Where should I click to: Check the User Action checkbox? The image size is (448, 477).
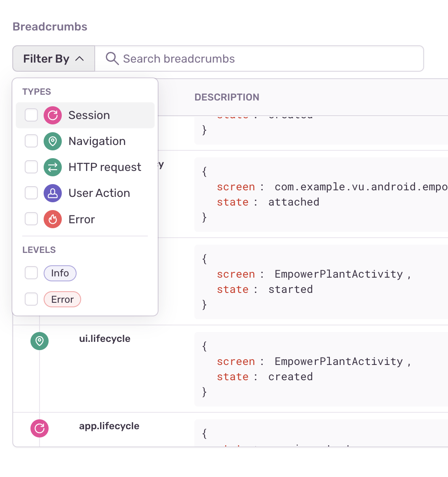(31, 193)
